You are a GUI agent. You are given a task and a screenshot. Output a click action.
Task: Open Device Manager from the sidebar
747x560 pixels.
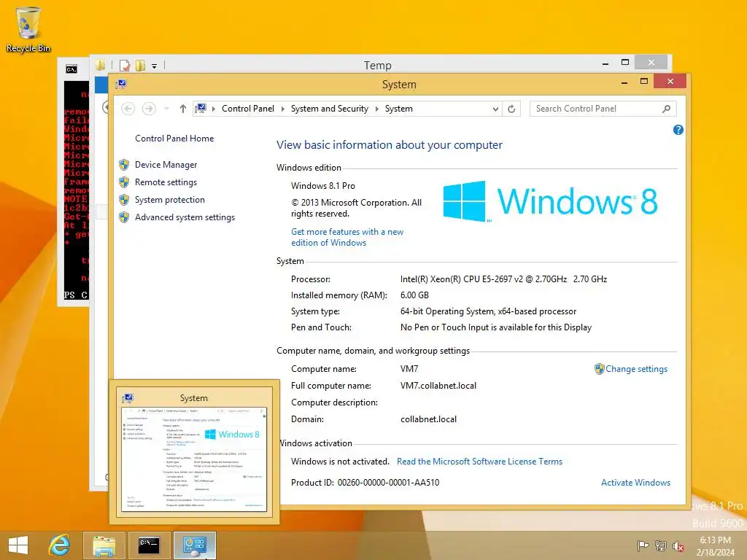pyautogui.click(x=166, y=165)
